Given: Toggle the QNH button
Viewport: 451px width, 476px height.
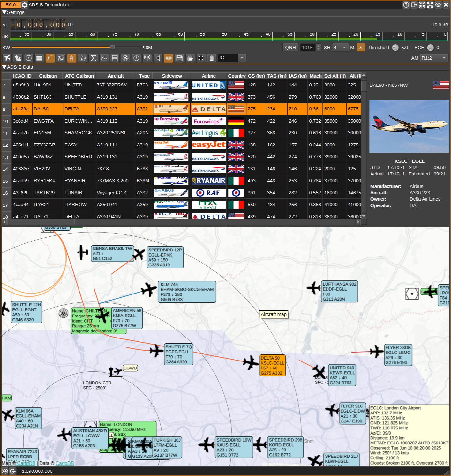Looking at the screenshot, I should [x=290, y=48].
